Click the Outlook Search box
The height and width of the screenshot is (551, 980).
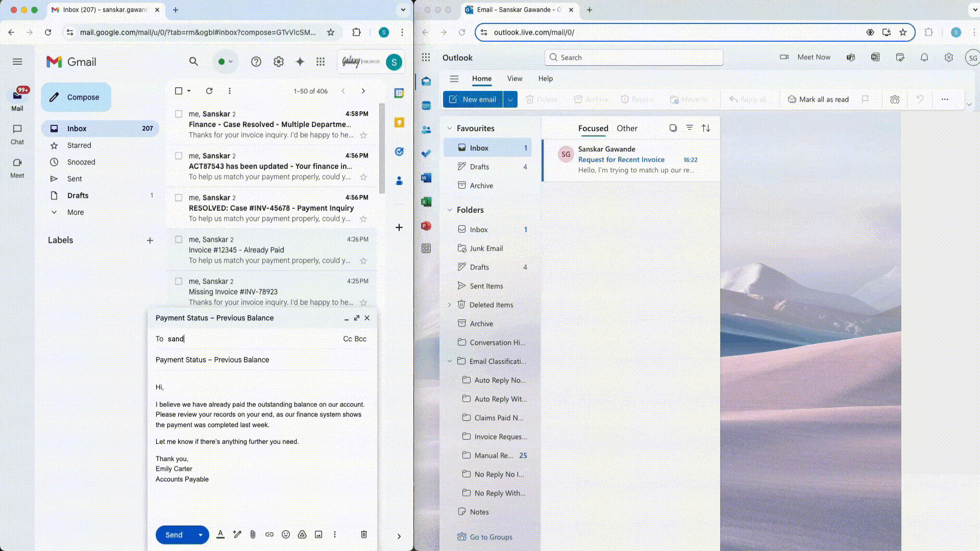tap(634, 58)
